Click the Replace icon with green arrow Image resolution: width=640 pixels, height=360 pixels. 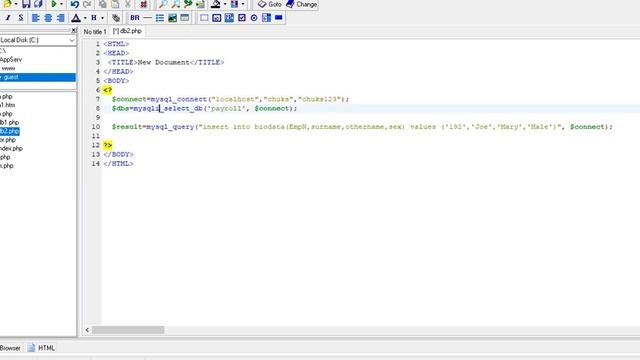[188, 4]
